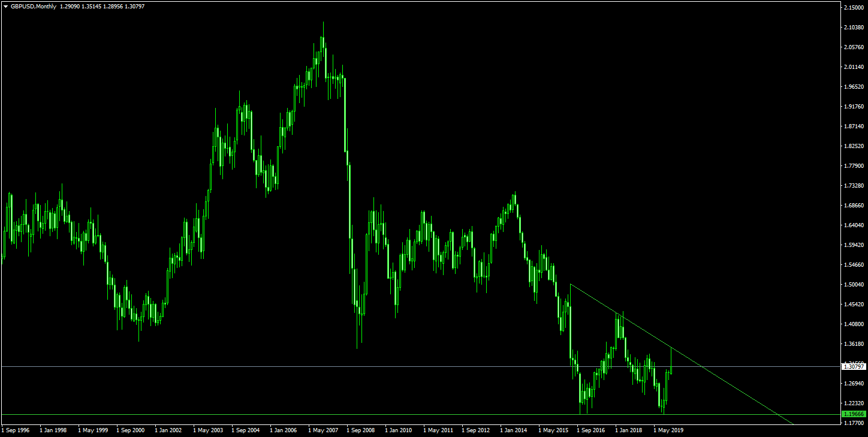Click the 2.10380 price axis label
Viewport: 868px width, 437px height.
point(854,28)
